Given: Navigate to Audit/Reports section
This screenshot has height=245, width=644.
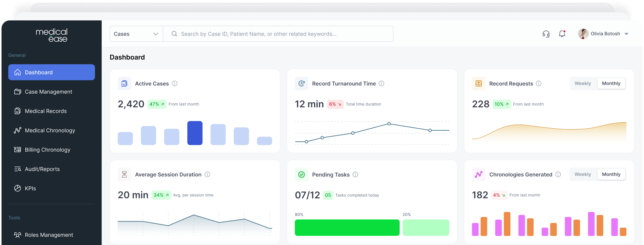Looking at the screenshot, I should (42, 169).
